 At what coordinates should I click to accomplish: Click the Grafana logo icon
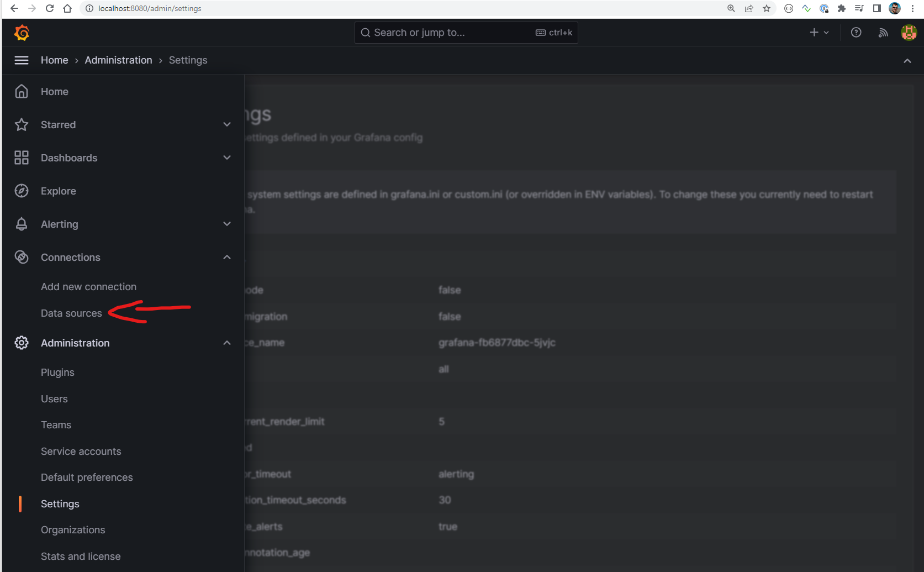pyautogui.click(x=22, y=33)
